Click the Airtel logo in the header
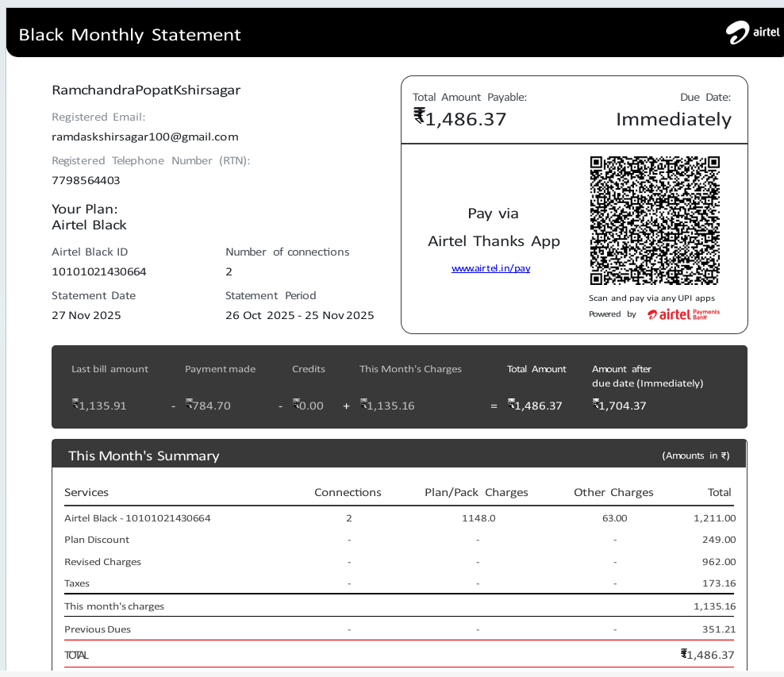Image resolution: width=784 pixels, height=677 pixels. click(x=752, y=33)
